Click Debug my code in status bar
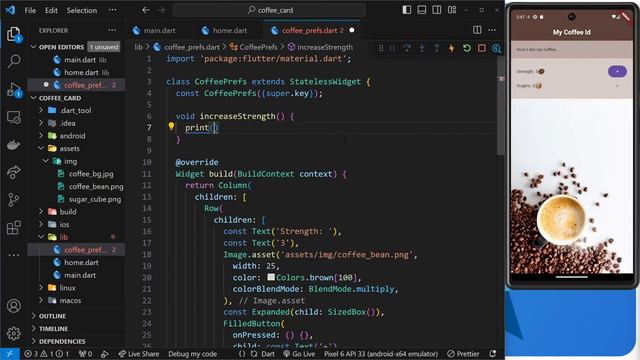640x360 pixels. (192, 354)
